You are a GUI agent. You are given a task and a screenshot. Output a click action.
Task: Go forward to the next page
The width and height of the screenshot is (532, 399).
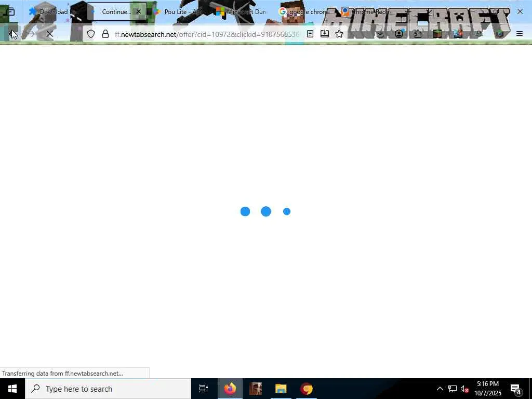(31, 34)
